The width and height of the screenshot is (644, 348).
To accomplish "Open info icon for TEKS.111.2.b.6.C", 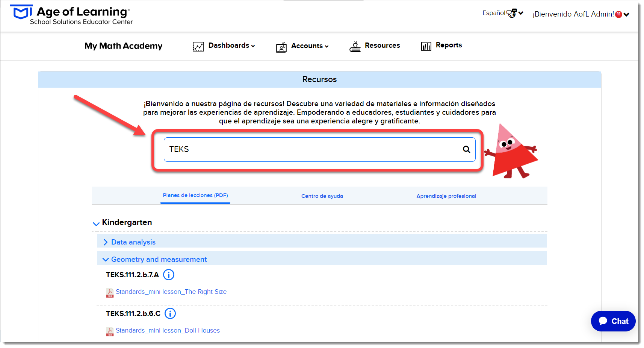I will click(170, 314).
